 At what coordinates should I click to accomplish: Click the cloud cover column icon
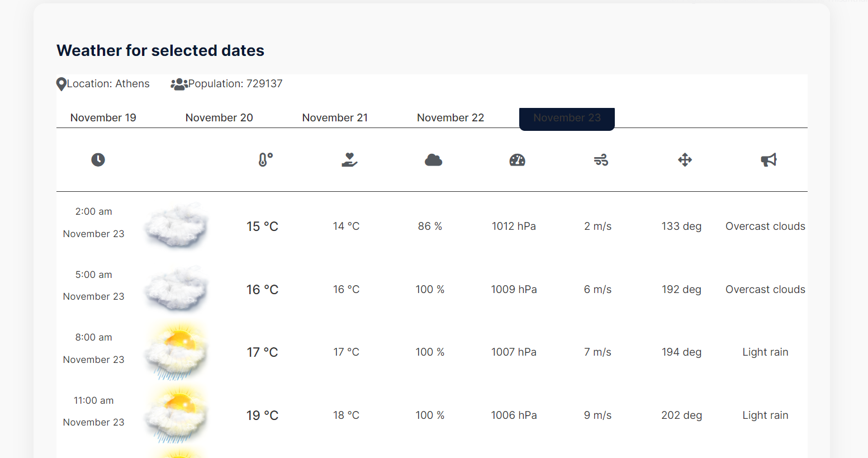coord(433,160)
